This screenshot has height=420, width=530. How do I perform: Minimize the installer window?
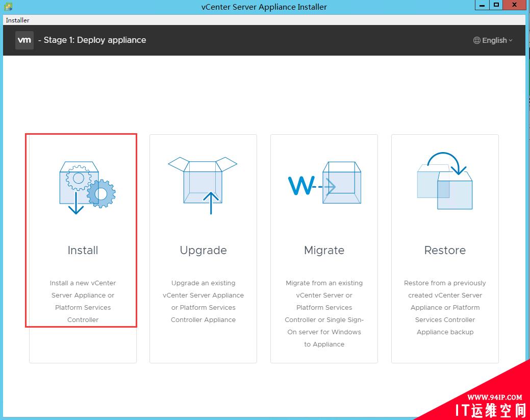(482, 5)
